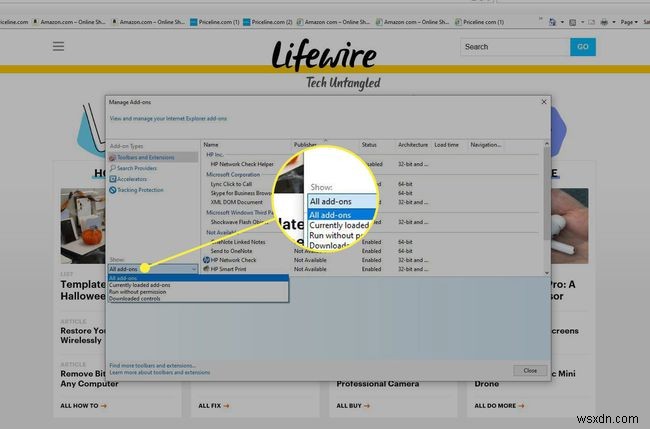Open the Show add-ons dropdown
The height and width of the screenshot is (429, 650).
click(153, 269)
